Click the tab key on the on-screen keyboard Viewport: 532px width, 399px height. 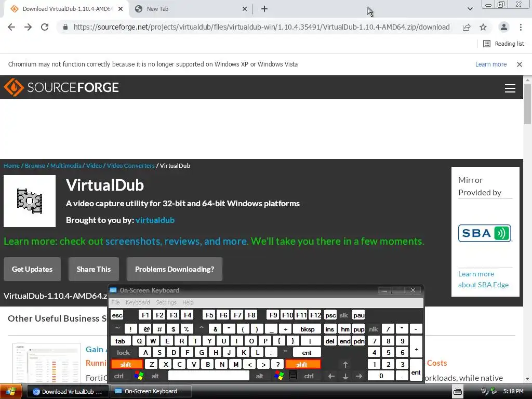(x=120, y=341)
